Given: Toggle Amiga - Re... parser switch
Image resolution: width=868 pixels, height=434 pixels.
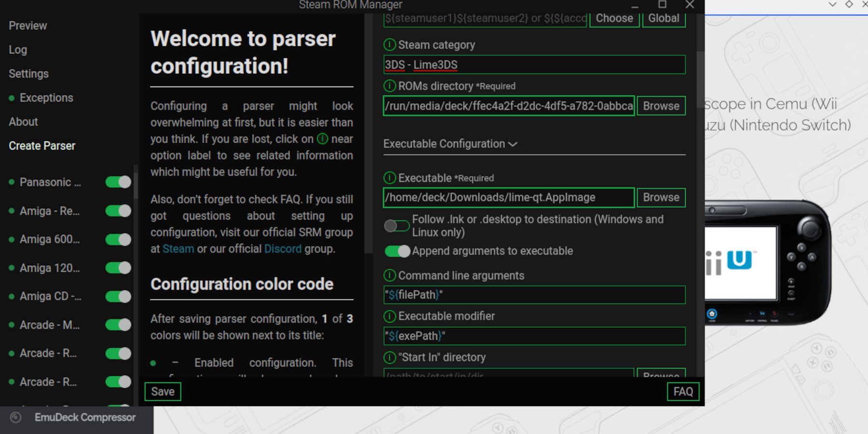Looking at the screenshot, I should tap(118, 211).
